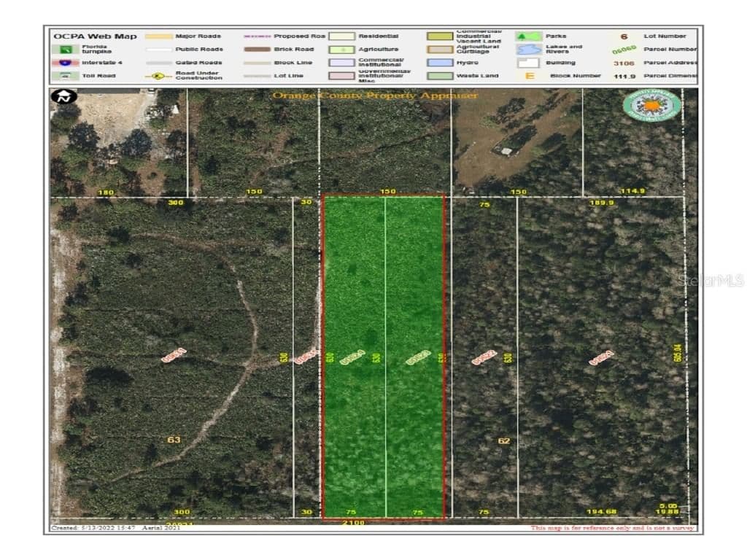Click the Major Roads yellow line swatch

[x=158, y=36]
